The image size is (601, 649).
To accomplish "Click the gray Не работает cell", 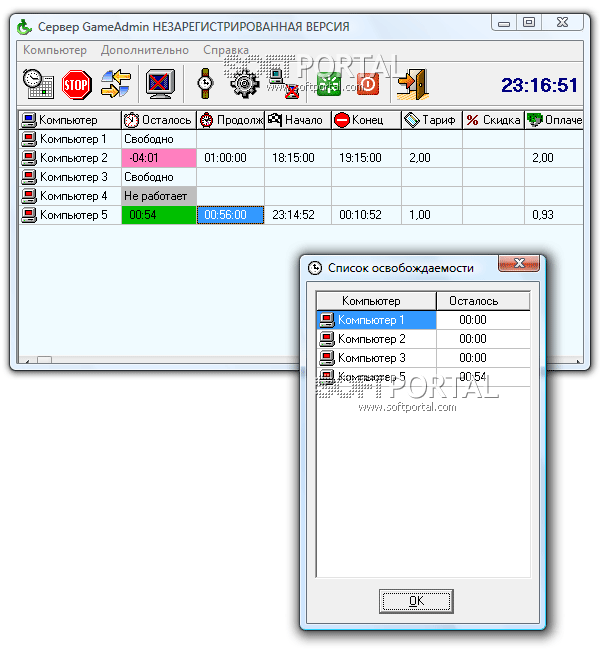I will [159, 196].
